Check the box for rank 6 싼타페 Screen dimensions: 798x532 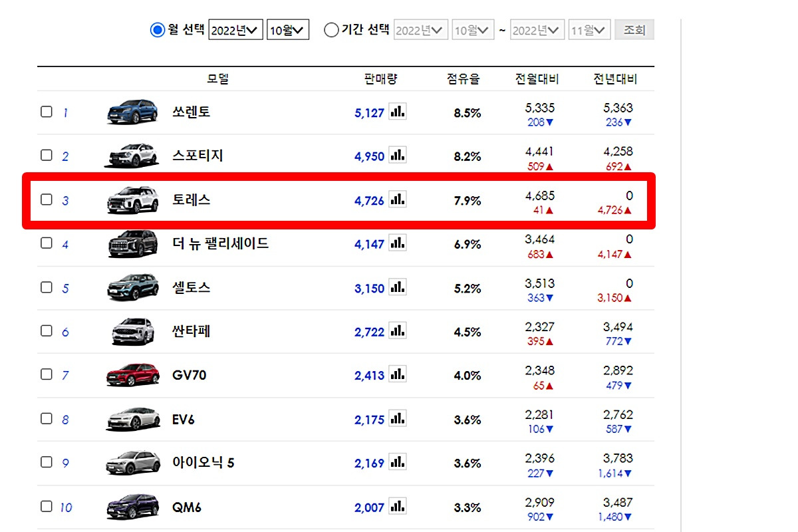[46, 331]
